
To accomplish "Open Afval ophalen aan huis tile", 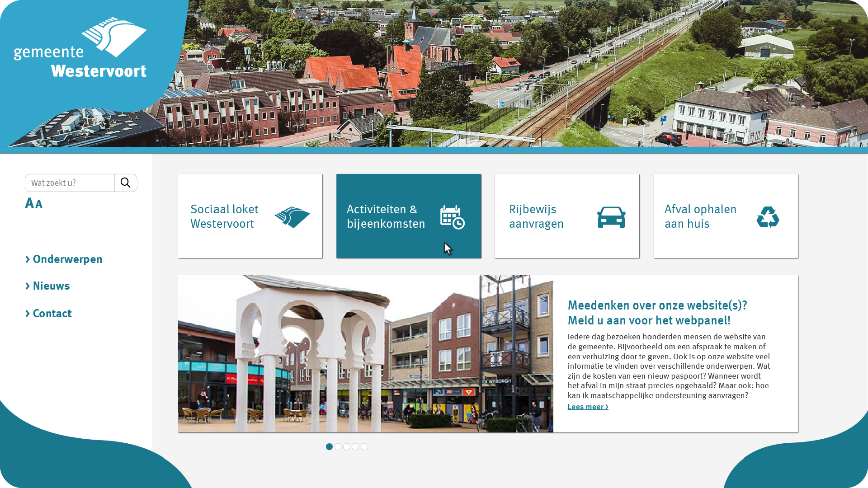I will pos(700,216).
